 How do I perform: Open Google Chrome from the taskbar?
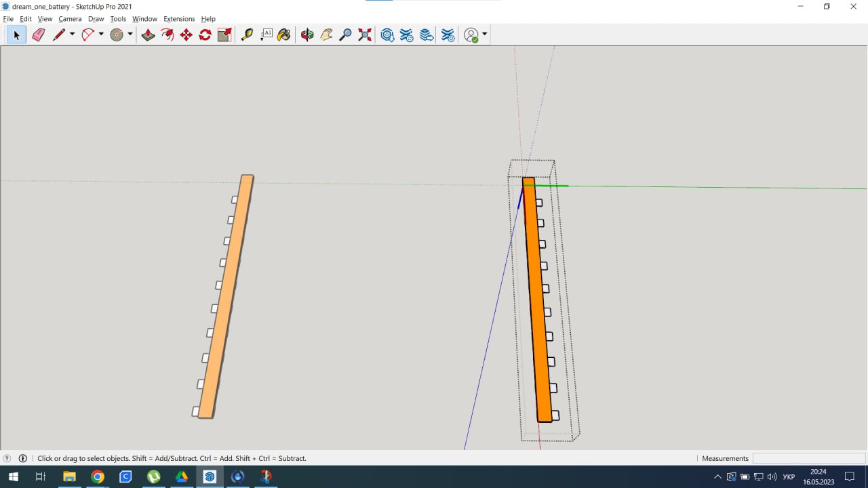click(x=98, y=476)
